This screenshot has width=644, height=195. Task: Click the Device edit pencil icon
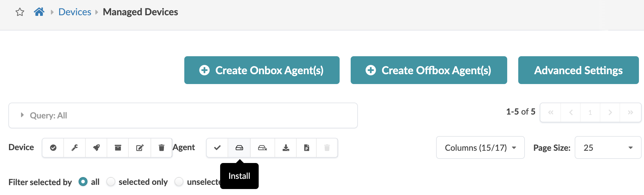click(140, 148)
